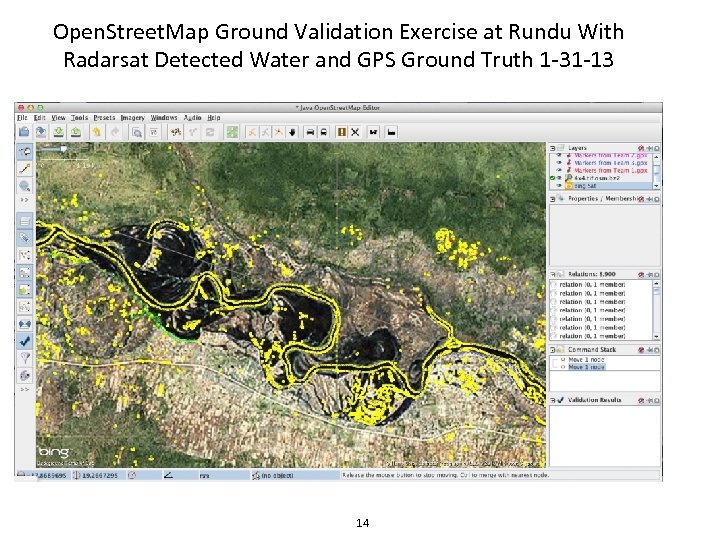
Task: Select the Select/Move tool in left sidebar
Action: [x=25, y=152]
